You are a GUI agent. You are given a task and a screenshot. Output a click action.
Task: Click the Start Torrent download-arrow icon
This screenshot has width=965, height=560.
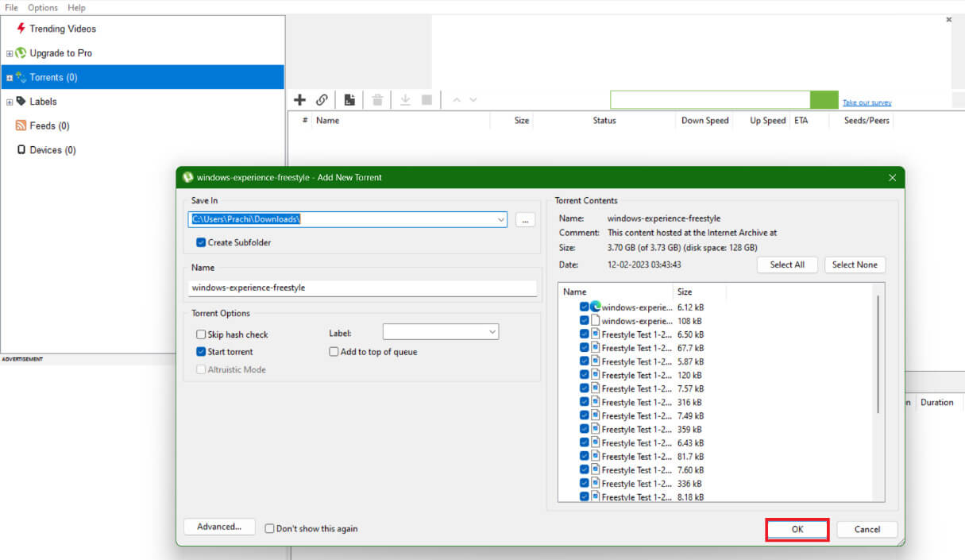coord(405,100)
